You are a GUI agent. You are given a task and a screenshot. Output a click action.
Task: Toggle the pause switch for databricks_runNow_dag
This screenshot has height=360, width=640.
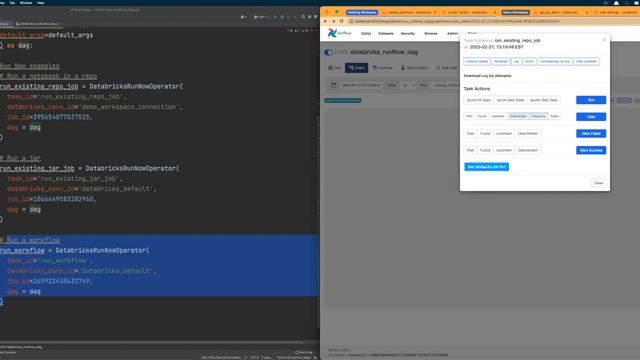pyautogui.click(x=329, y=52)
